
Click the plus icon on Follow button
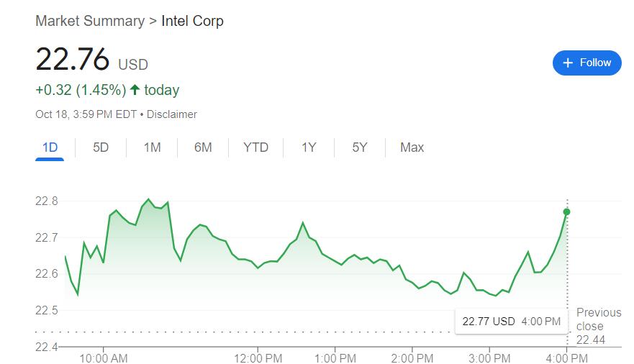point(568,63)
